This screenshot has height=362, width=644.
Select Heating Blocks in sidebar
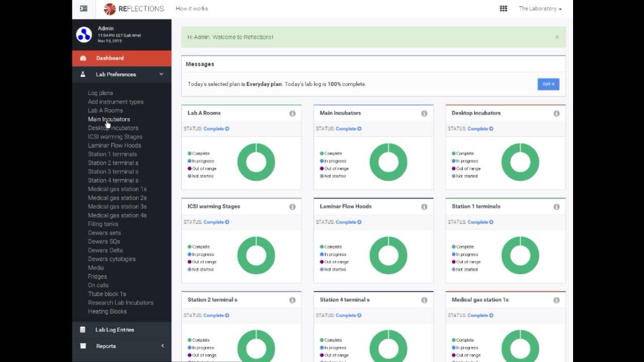107,312
